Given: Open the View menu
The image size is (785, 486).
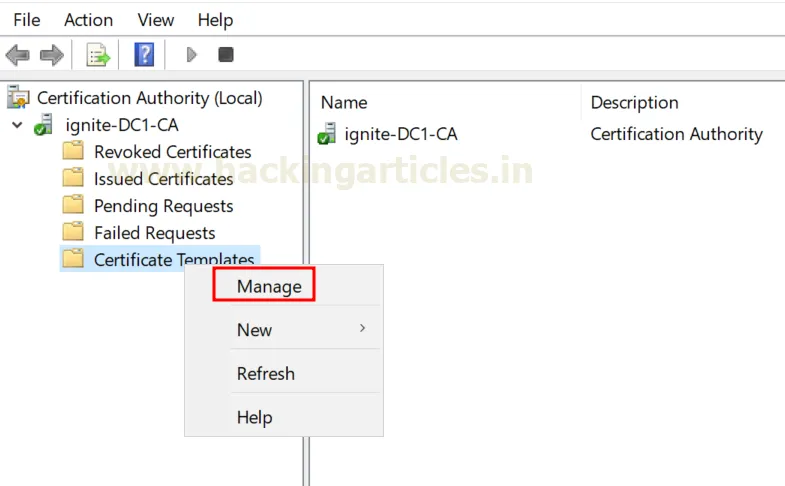Looking at the screenshot, I should [x=155, y=20].
